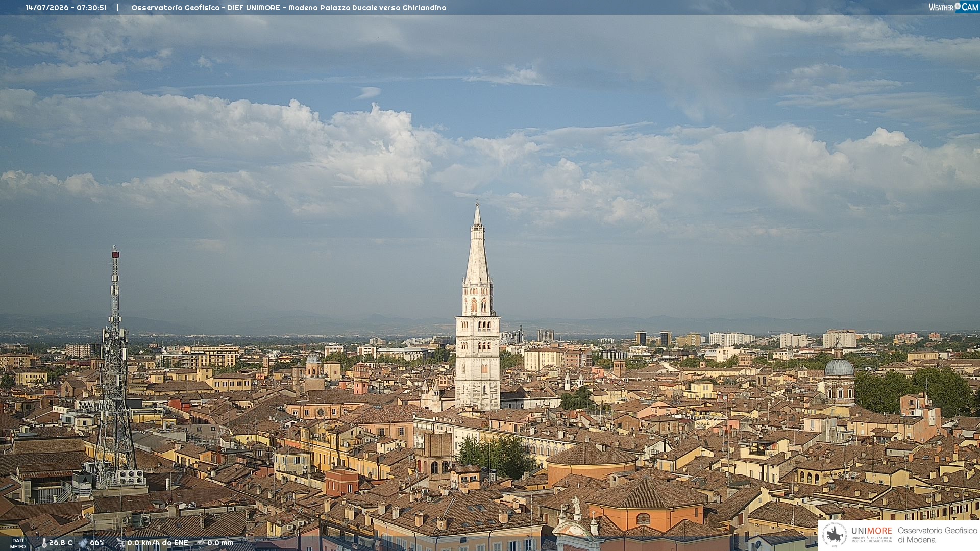Click the Osservatorio Geofisico DIEF UNIMORE title text
This screenshot has width=980, height=551.
pyautogui.click(x=289, y=8)
